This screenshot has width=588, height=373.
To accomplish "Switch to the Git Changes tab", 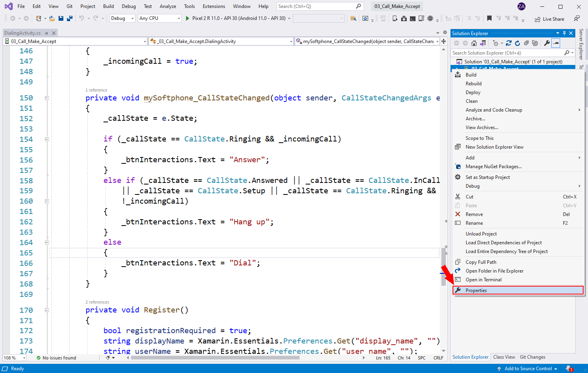I will coord(533,357).
